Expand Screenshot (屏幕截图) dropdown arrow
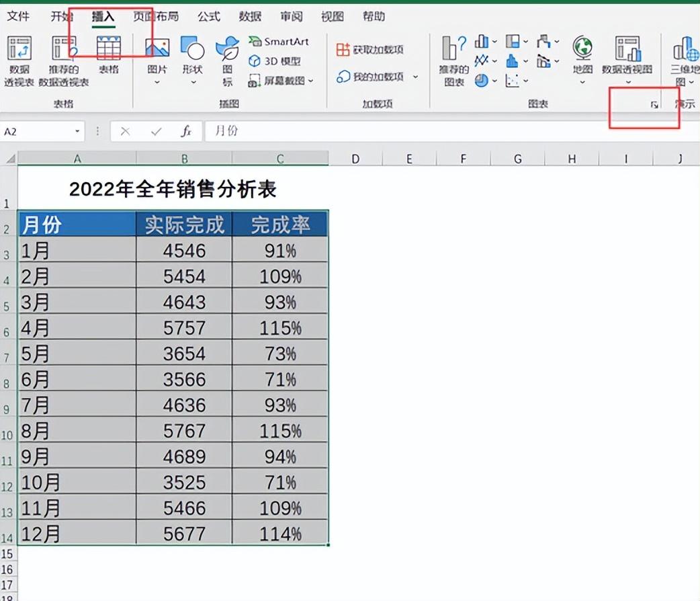This screenshot has width=700, height=601. pyautogui.click(x=311, y=81)
